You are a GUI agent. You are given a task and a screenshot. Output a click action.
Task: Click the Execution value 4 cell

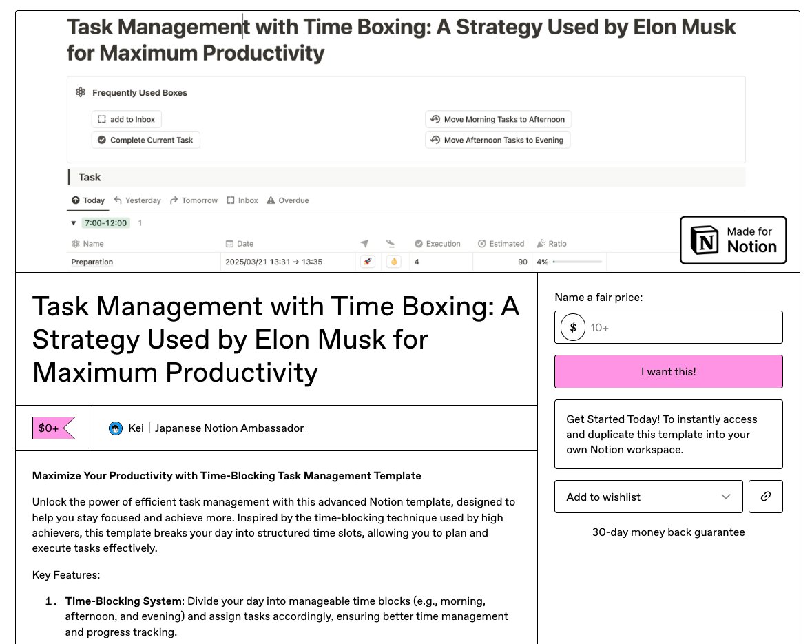pos(441,262)
